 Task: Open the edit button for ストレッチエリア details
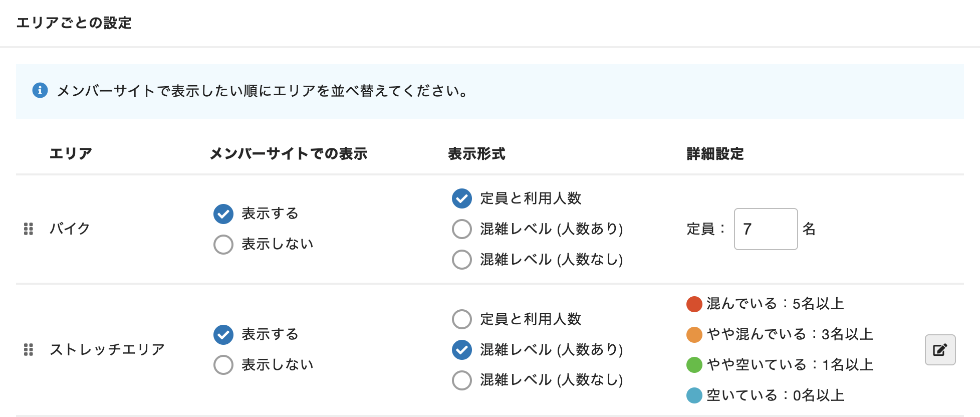point(940,350)
